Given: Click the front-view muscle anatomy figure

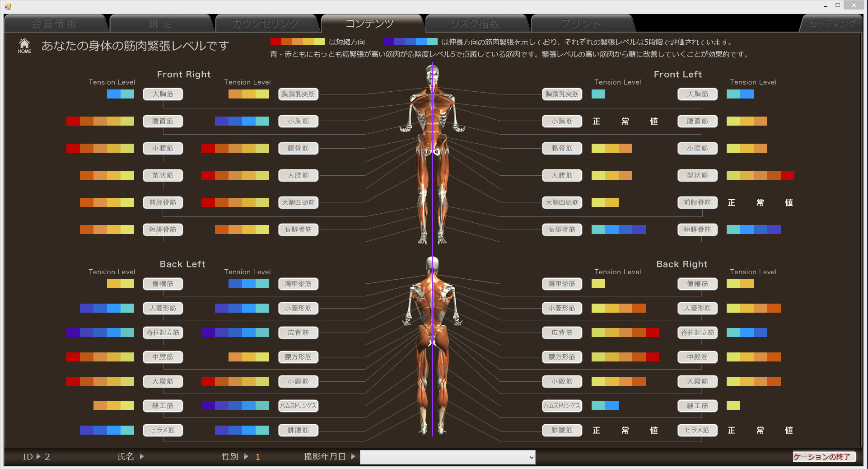Looking at the screenshot, I should [x=432, y=154].
